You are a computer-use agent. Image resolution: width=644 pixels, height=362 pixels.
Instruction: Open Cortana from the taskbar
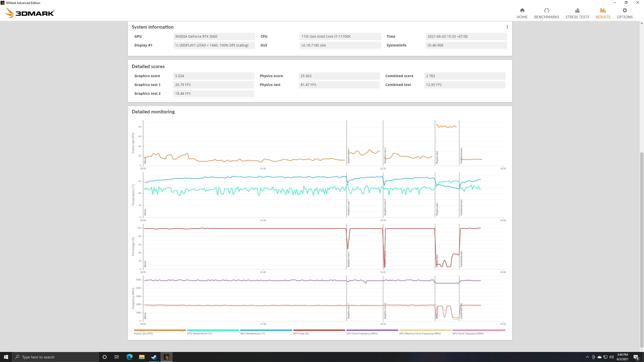pyautogui.click(x=105, y=357)
